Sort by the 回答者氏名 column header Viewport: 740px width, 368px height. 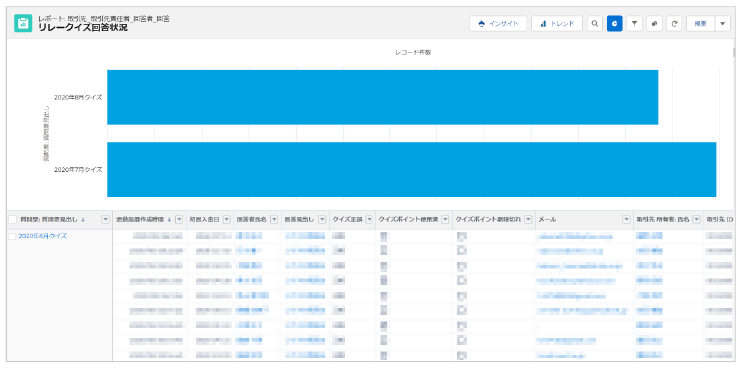click(252, 219)
